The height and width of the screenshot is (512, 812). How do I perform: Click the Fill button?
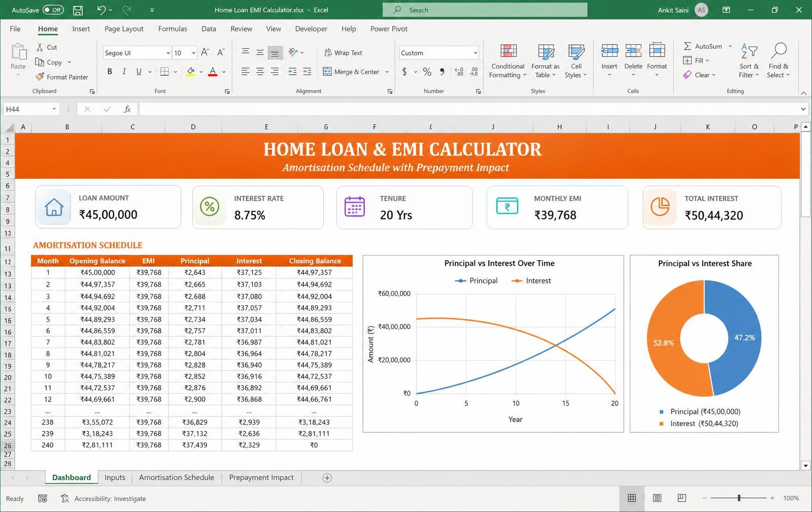pyautogui.click(x=695, y=60)
